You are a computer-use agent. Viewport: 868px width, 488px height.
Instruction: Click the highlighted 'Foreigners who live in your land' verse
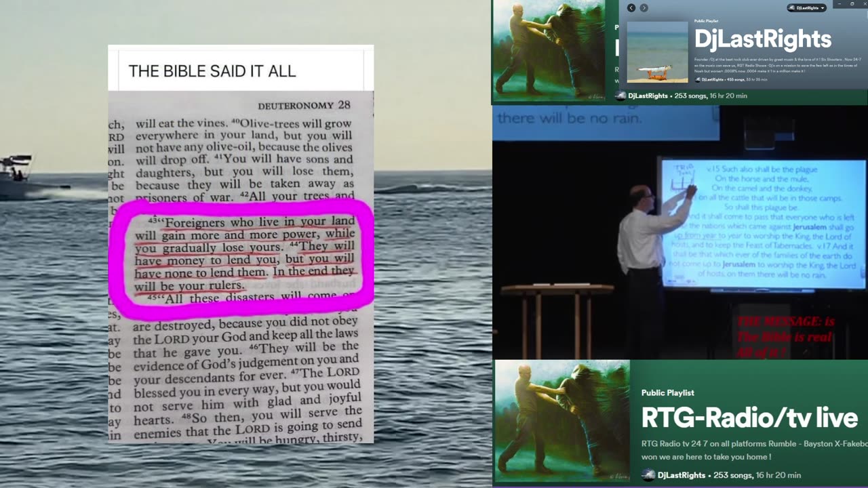(245, 254)
